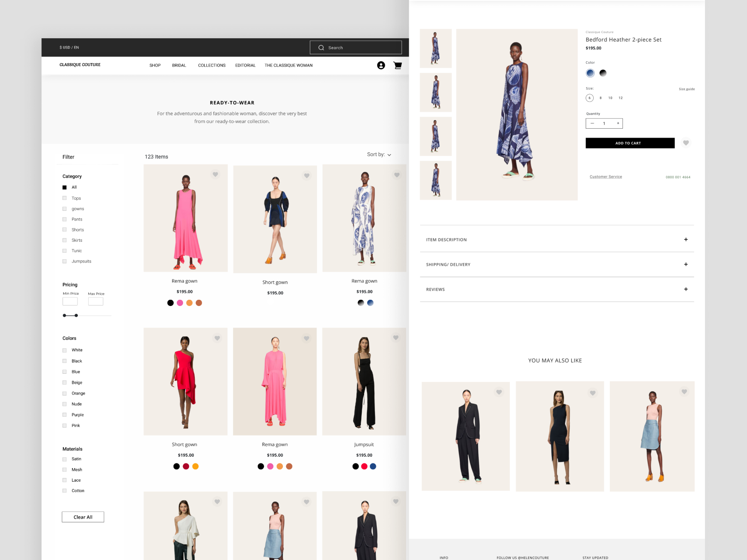Favorite the black Jumpsuit
The height and width of the screenshot is (560, 747).
pos(396,338)
